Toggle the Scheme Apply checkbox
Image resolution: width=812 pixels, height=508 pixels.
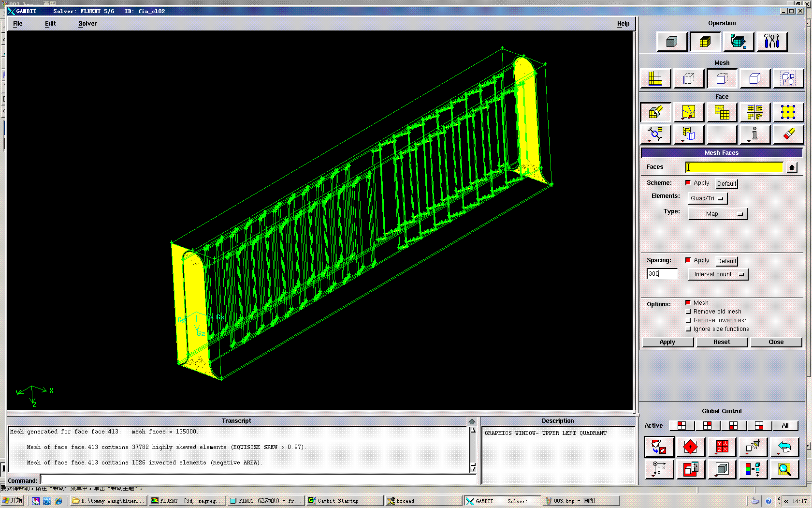tap(688, 183)
